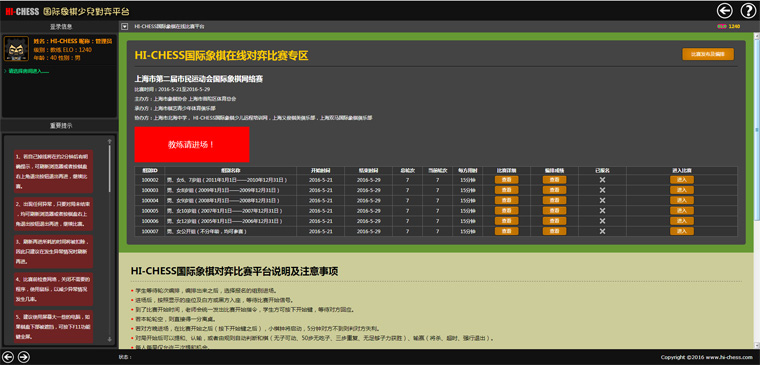Click the 登录信息 panel header
The width and height of the screenshot is (760, 365).
click(x=60, y=27)
